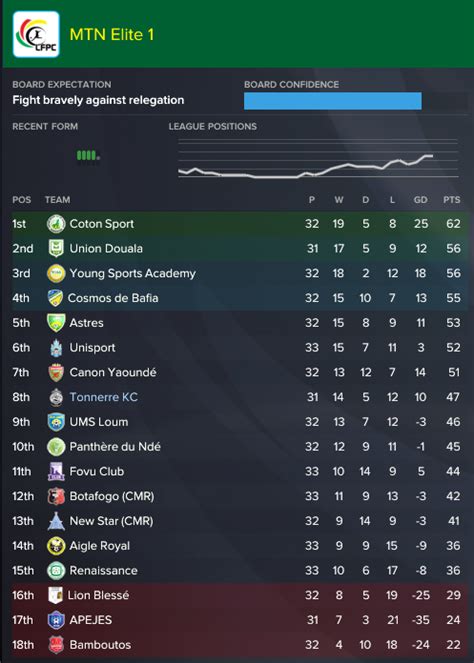Select the UMS Loum team name
Image resolution: width=474 pixels, height=663 pixels.
(x=99, y=422)
